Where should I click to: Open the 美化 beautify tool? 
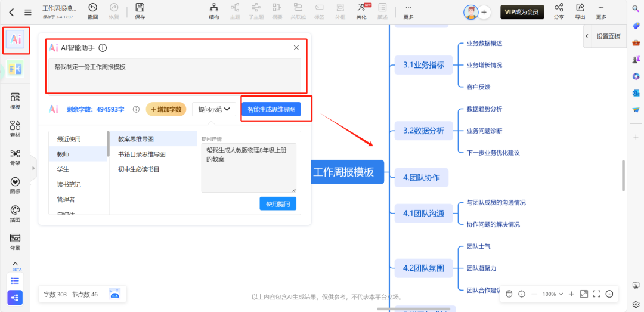[362, 11]
